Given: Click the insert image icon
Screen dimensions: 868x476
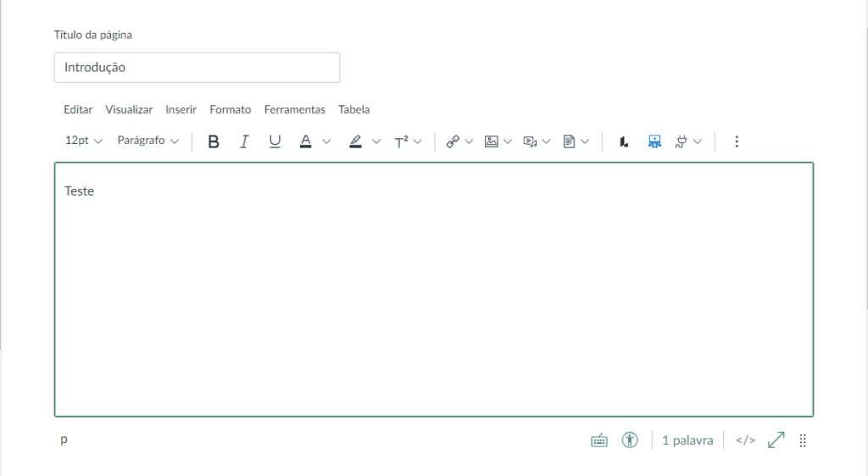Looking at the screenshot, I should point(491,141).
